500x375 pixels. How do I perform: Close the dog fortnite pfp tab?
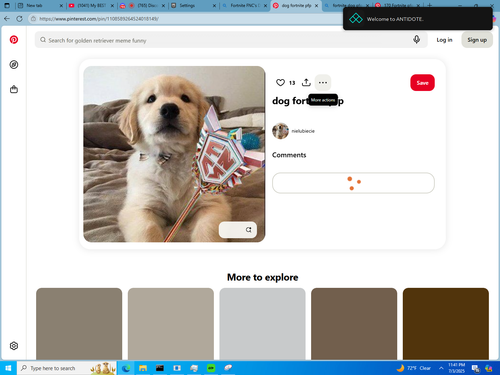coord(317,6)
